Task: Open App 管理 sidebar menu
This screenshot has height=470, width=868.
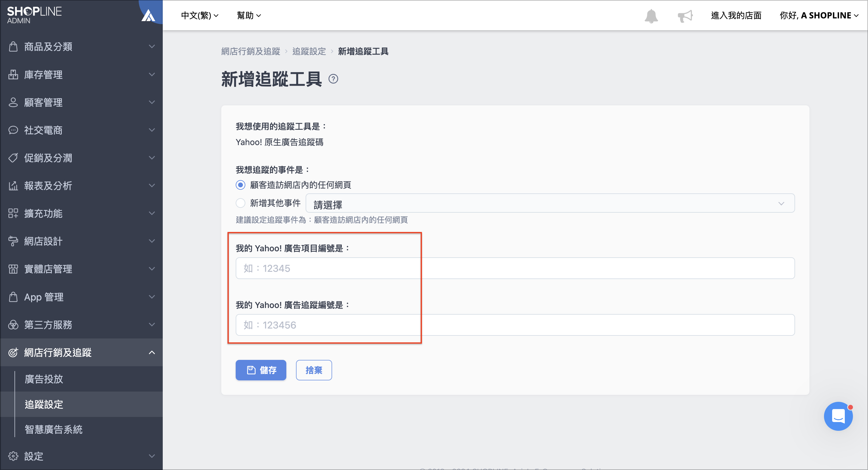Action: 82,297
